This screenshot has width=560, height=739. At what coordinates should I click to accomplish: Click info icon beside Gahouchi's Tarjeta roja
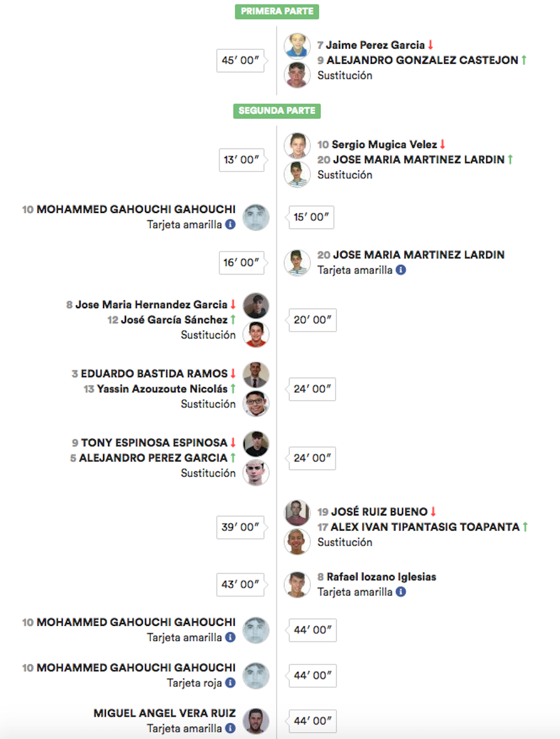tap(230, 683)
